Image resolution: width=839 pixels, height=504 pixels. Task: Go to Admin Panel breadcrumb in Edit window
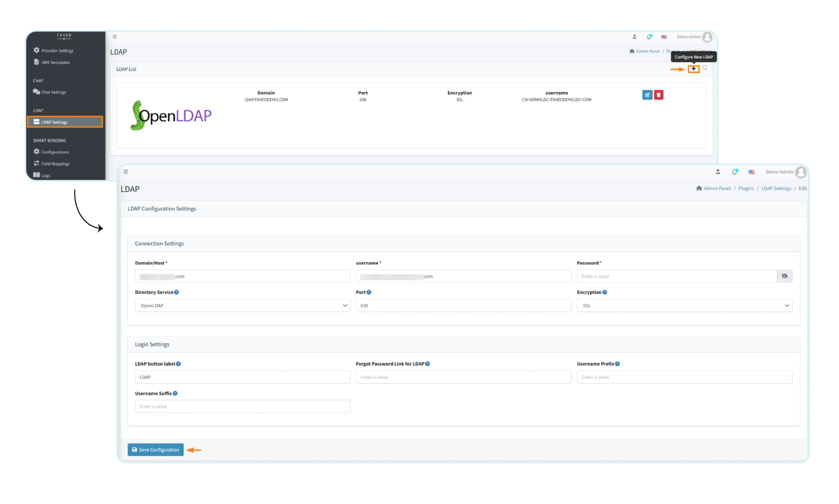point(717,188)
